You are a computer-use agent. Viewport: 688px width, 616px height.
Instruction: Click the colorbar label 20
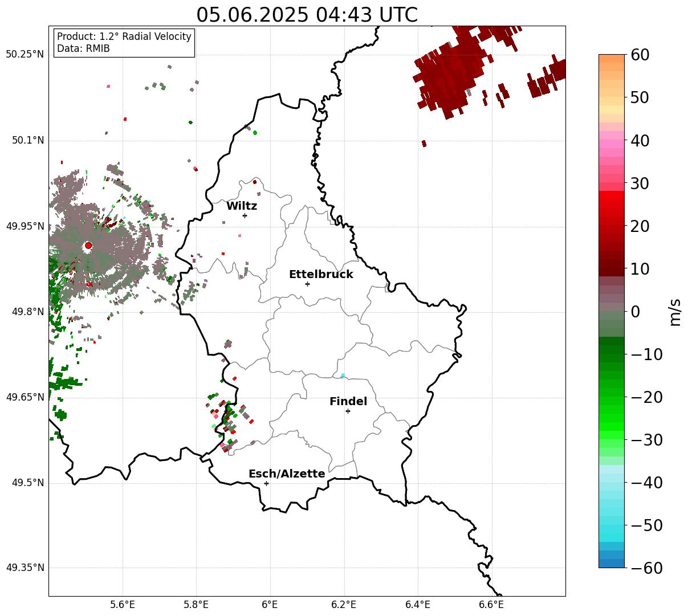640,226
